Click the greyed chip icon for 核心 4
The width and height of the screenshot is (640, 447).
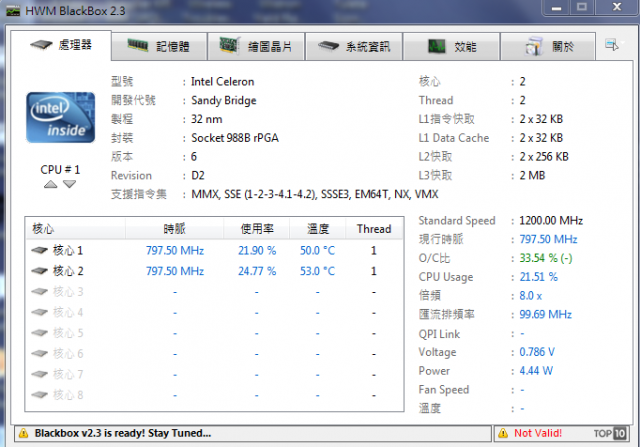pos(40,312)
